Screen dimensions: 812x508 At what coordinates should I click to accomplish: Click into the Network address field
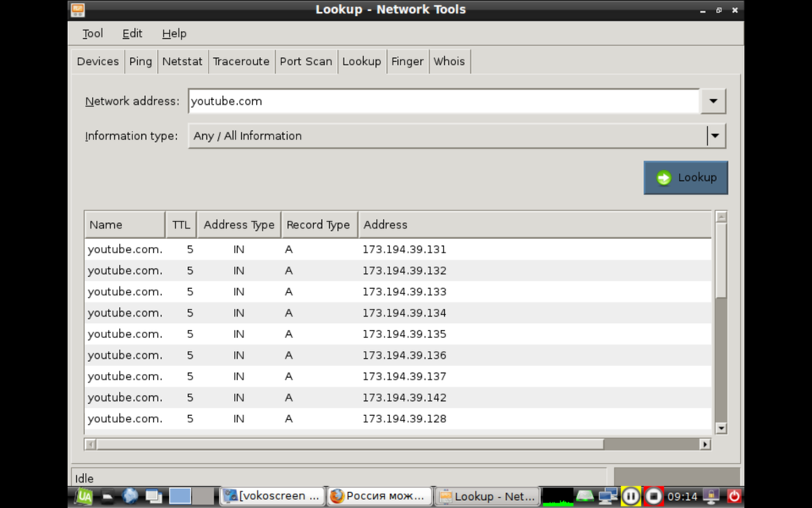point(444,101)
